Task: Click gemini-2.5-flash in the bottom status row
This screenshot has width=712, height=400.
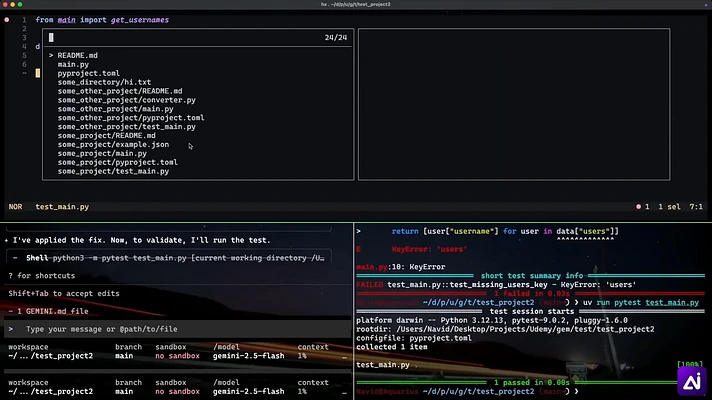Action: click(248, 391)
